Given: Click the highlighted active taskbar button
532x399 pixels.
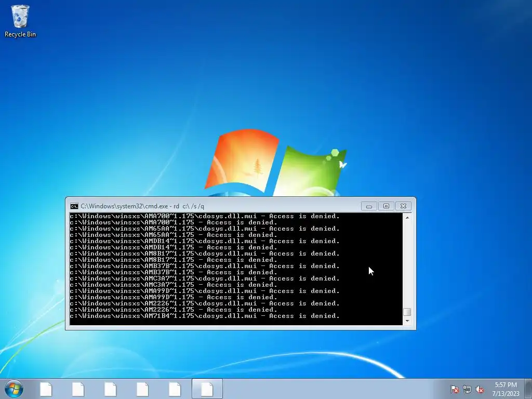Looking at the screenshot, I should pos(207,389).
